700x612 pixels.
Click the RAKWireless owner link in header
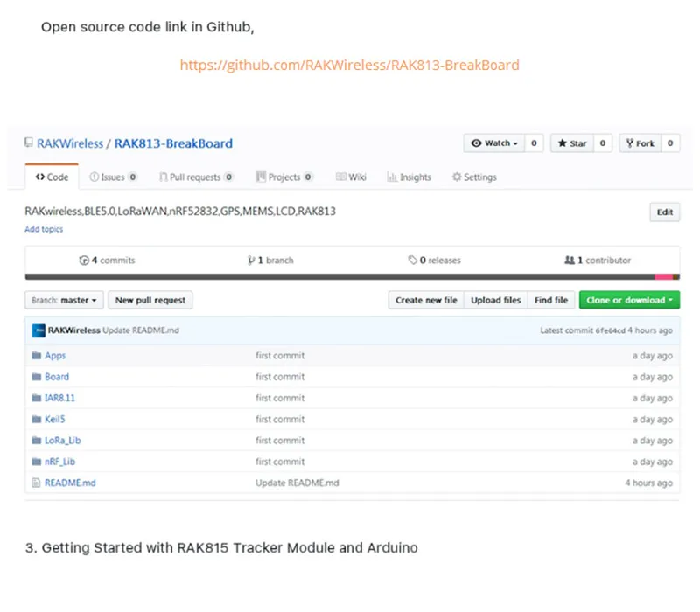(70, 143)
